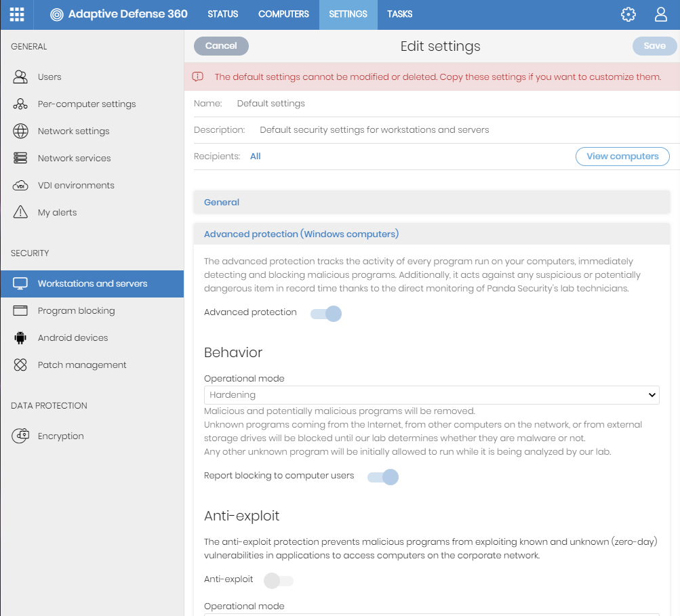Toggle Report blocking to computer users
The width and height of the screenshot is (680, 616).
click(383, 477)
